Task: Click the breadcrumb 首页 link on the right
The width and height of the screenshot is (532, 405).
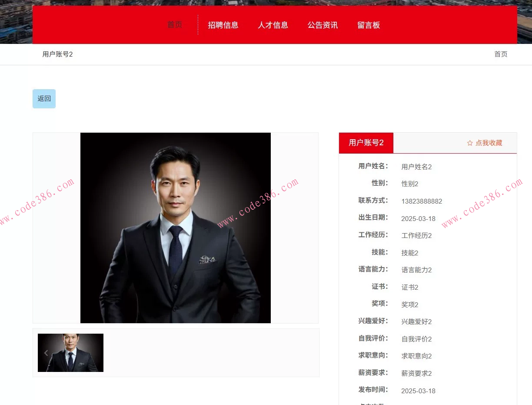Action: 500,54
